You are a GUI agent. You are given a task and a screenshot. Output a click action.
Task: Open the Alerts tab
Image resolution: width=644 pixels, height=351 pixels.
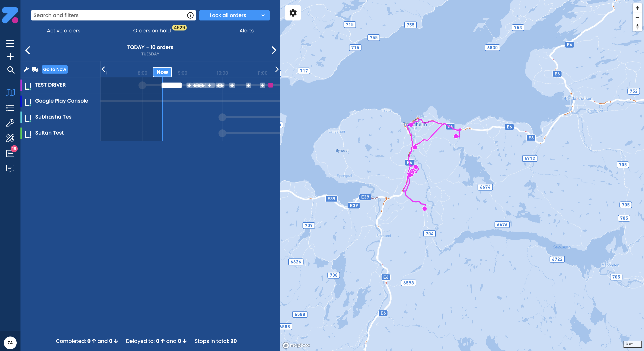click(x=246, y=30)
